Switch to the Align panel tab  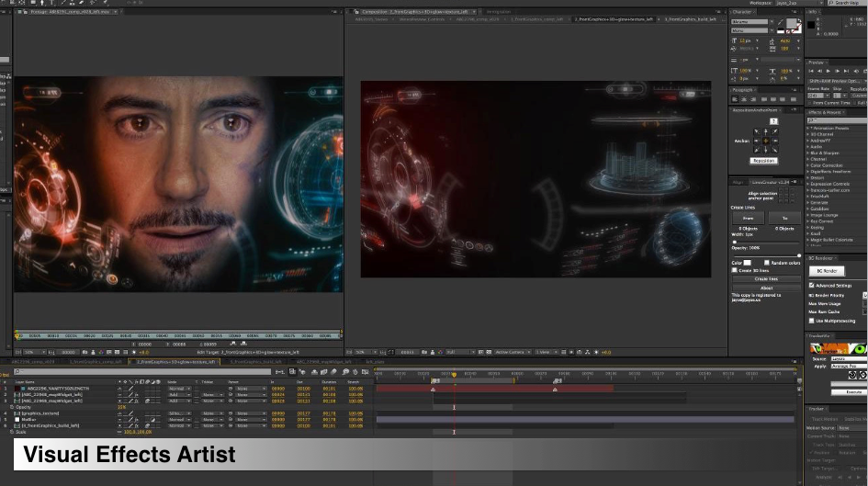pos(738,182)
